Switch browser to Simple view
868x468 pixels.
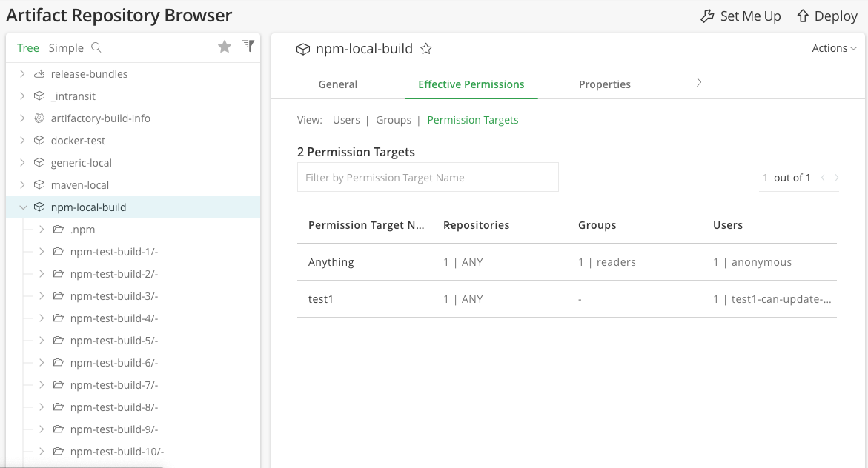pos(66,48)
